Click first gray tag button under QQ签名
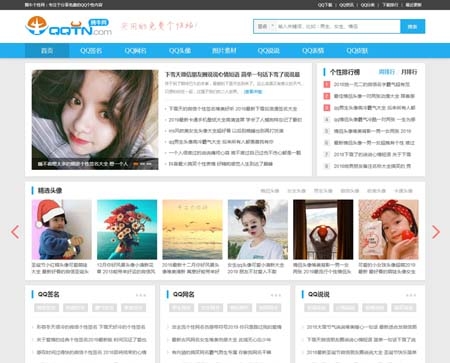The height and width of the screenshot is (363, 450). (x=46, y=308)
